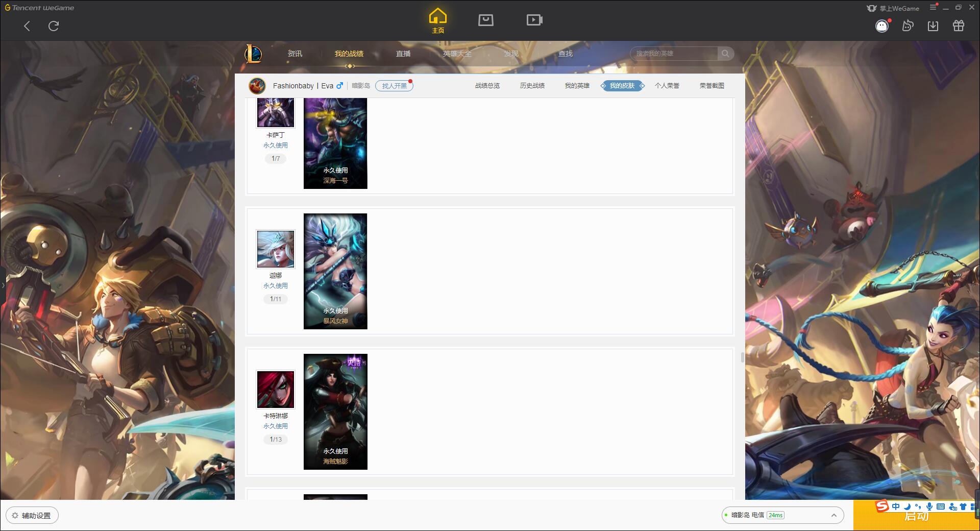Go back with the back arrow

tap(27, 26)
